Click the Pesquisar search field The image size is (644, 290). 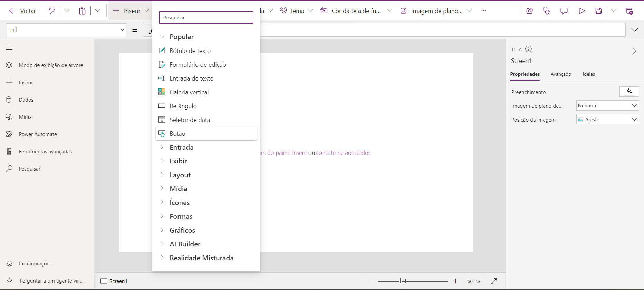coord(206,18)
